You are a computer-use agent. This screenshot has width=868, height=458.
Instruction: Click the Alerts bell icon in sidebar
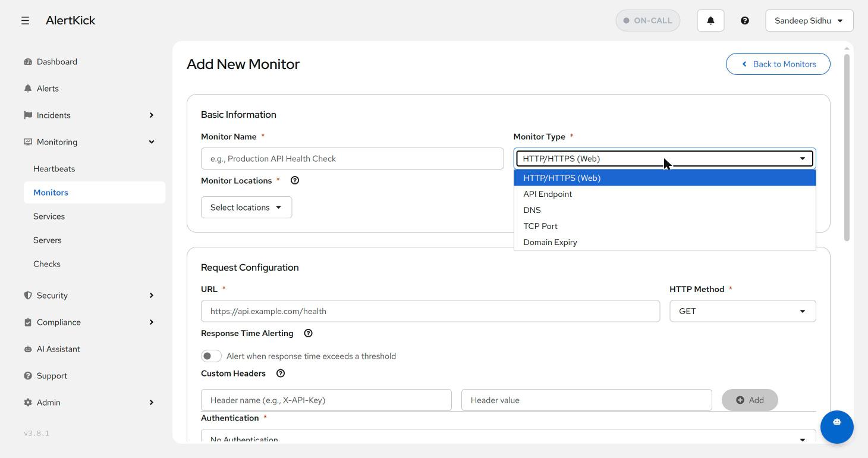pos(28,89)
